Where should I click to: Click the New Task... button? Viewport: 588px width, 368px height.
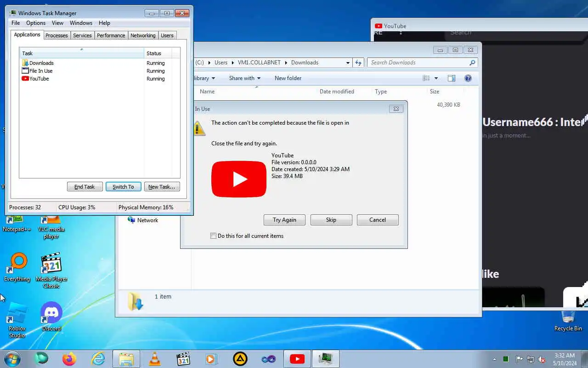click(x=162, y=187)
